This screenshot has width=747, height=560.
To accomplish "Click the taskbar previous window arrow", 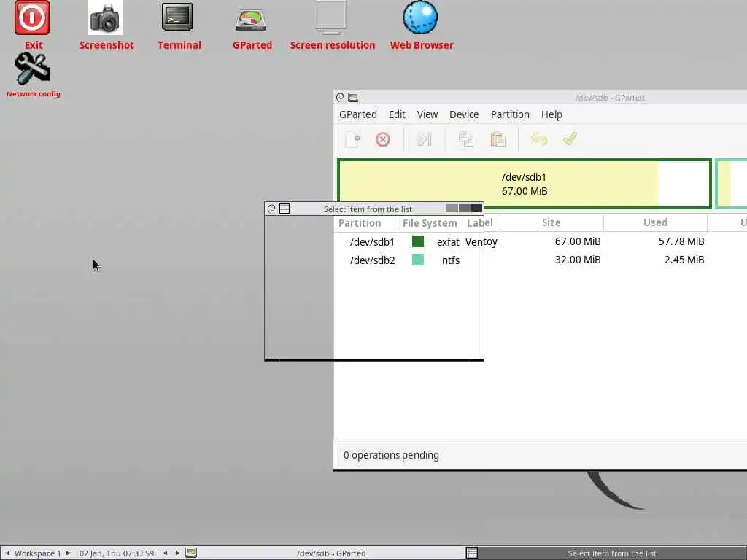I will pyautogui.click(x=165, y=553).
